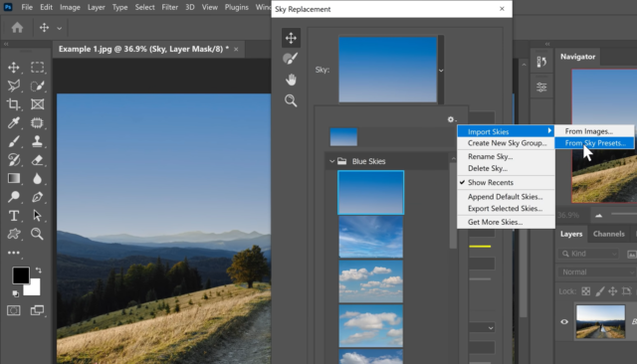Toggle Quick Mask mode
Image resolution: width=637 pixels, height=364 pixels.
coord(13,310)
